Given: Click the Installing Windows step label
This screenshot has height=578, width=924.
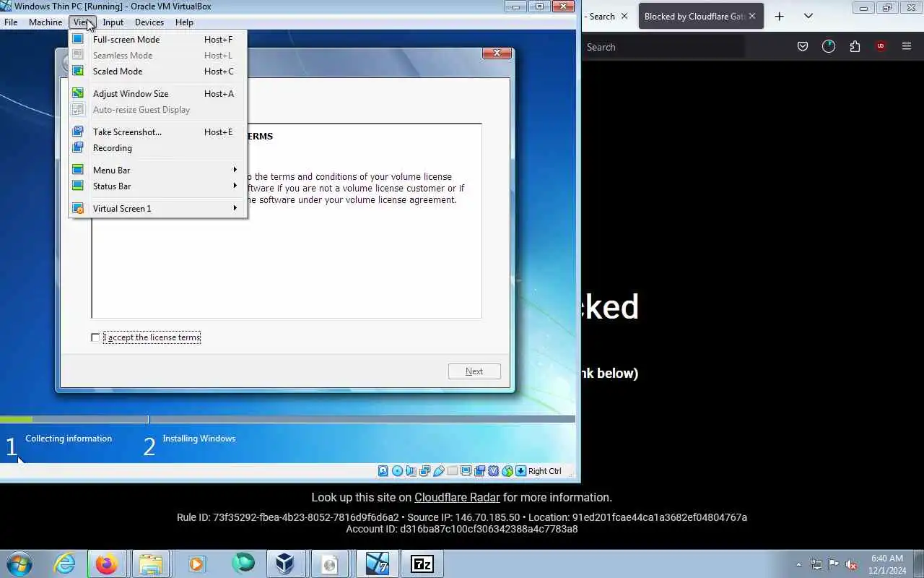Looking at the screenshot, I should (199, 439).
